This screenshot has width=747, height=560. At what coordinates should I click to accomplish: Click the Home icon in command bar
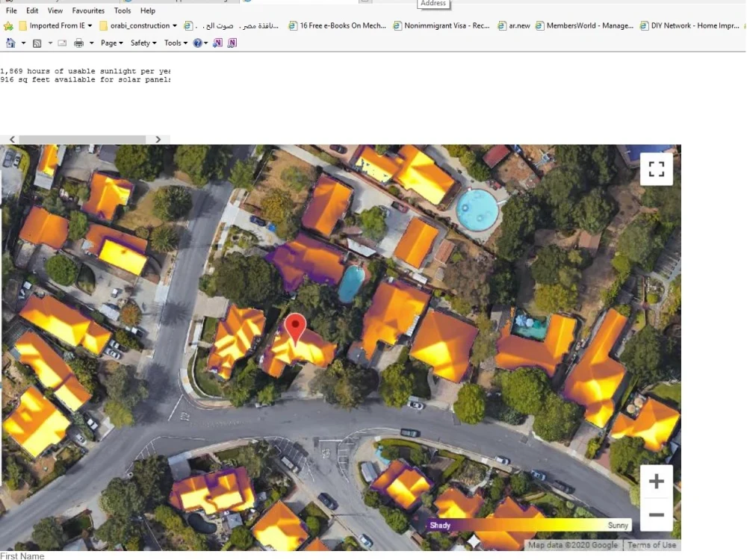coord(10,43)
